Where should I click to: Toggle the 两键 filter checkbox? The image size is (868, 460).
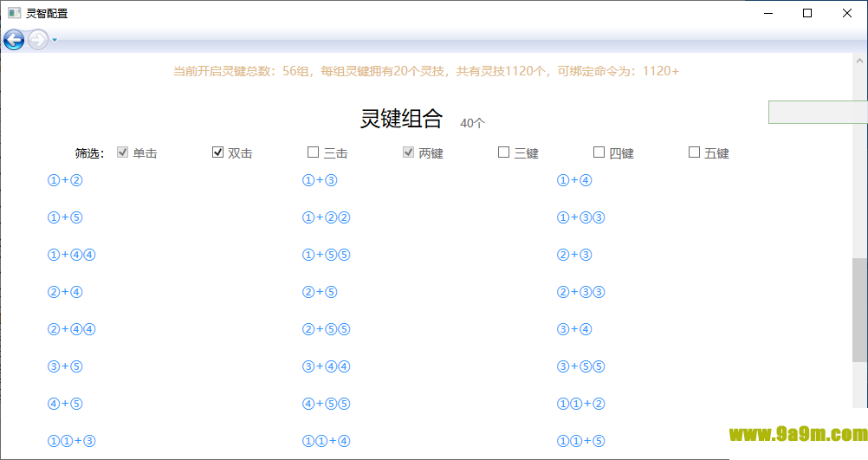408,152
